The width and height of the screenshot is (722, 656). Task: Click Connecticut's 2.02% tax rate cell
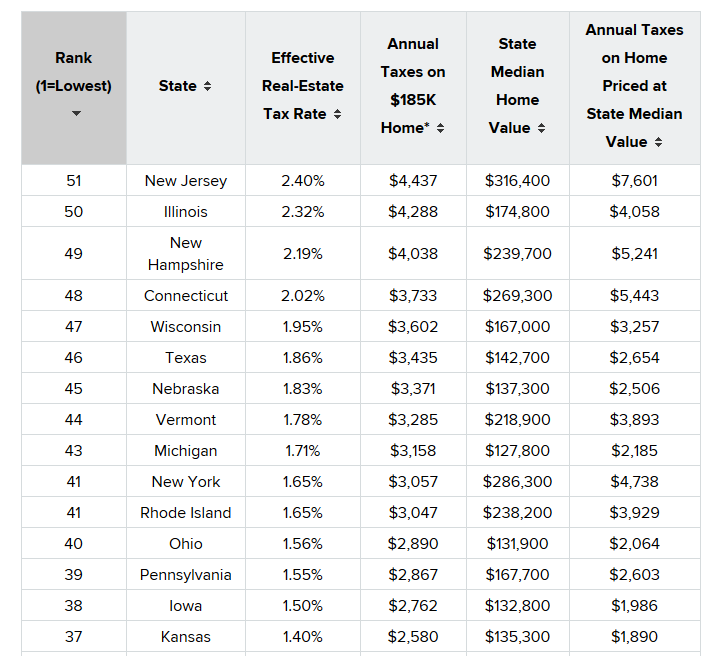point(303,296)
